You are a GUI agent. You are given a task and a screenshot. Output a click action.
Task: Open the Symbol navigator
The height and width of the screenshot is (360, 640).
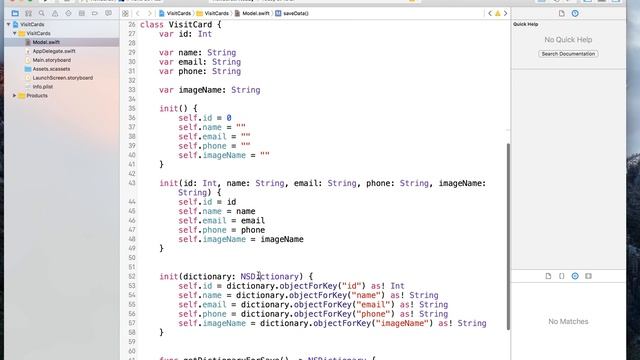coord(29,13)
